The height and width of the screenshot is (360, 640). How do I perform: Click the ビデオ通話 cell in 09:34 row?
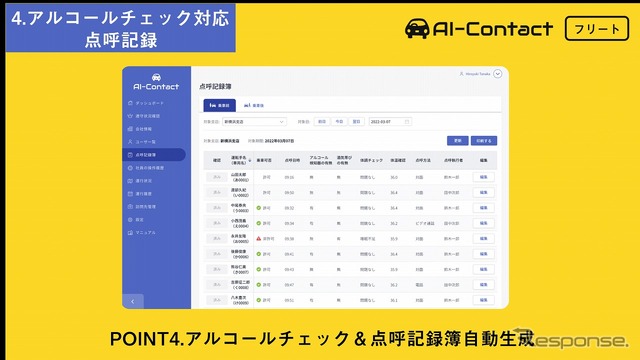pyautogui.click(x=424, y=224)
